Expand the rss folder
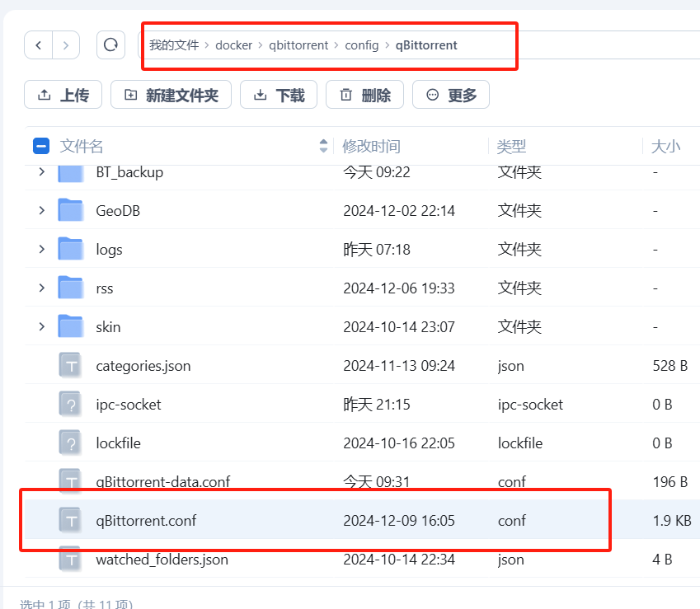The height and width of the screenshot is (609, 700). 42,288
